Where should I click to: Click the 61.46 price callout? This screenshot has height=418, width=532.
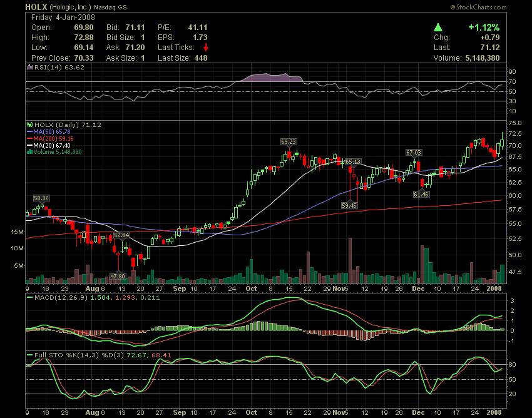tap(421, 195)
